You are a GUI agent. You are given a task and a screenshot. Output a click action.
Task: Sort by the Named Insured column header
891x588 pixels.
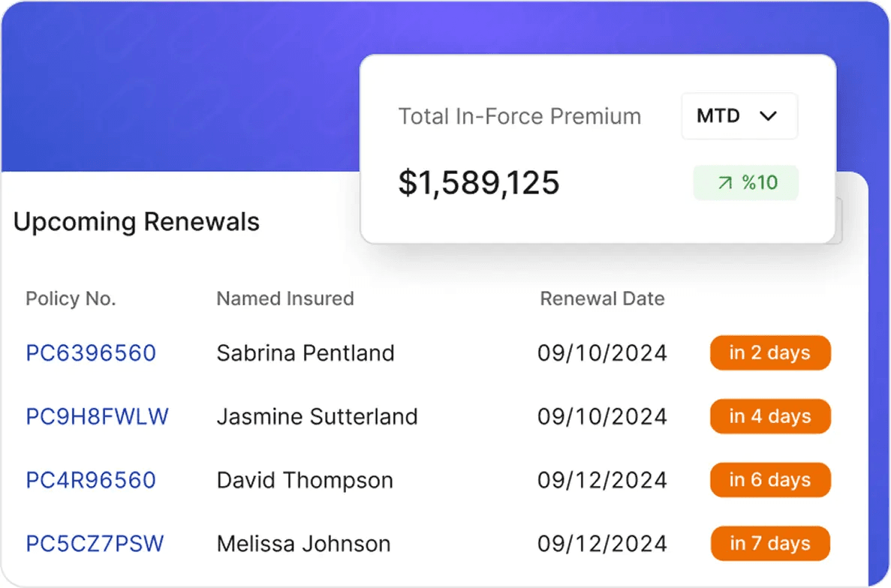284,298
